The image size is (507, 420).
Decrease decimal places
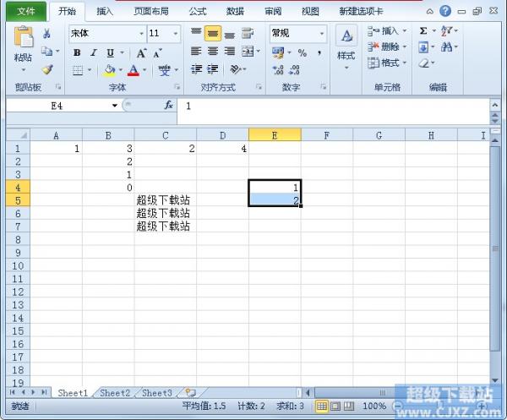pos(294,70)
